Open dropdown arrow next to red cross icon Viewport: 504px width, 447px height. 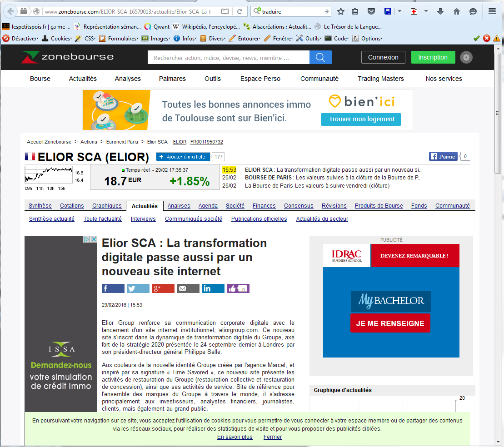[x=426, y=11]
